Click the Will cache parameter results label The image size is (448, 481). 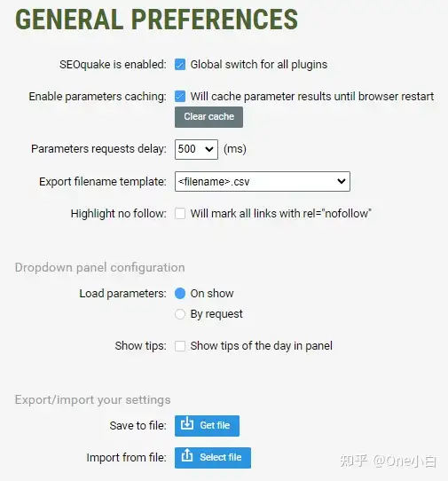pos(312,97)
